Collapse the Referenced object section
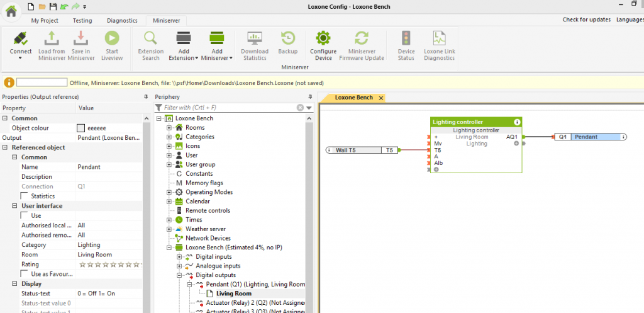The image size is (644, 313). [5, 147]
